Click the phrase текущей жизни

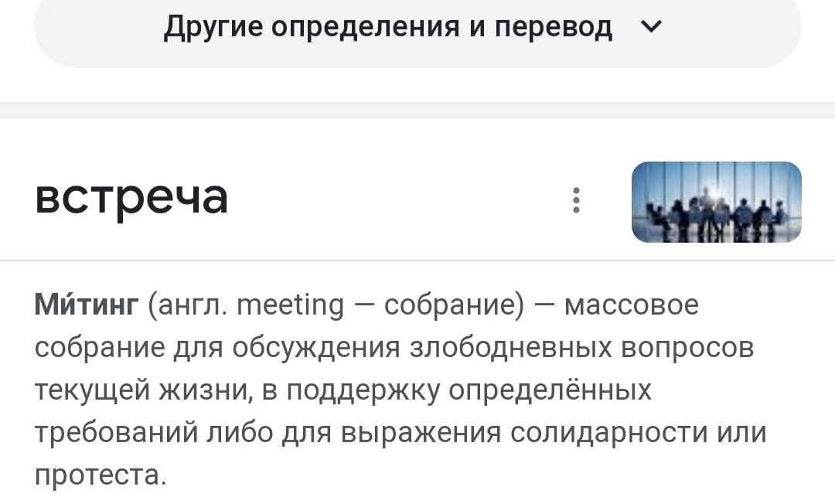(x=142, y=391)
